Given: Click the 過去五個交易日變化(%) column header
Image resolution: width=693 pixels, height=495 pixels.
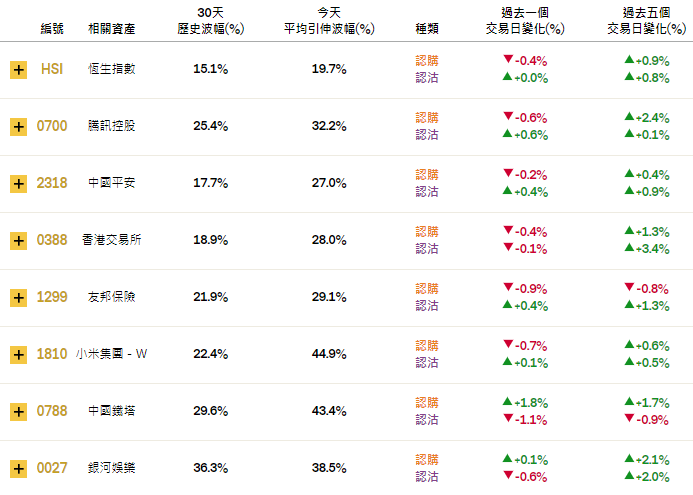Looking at the screenshot, I should click(647, 21).
